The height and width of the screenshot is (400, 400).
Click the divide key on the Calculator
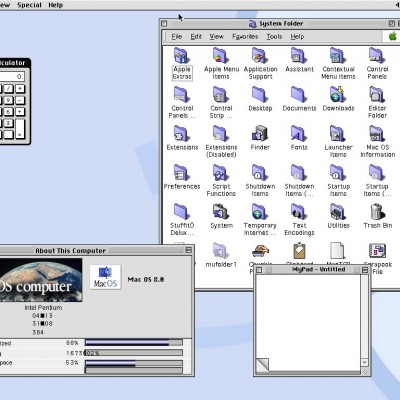[x=8, y=88]
